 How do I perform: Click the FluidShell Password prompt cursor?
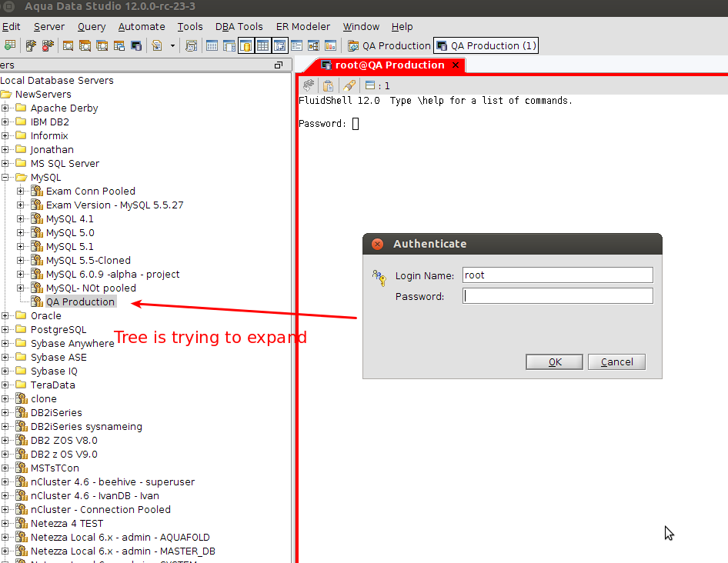coord(356,124)
